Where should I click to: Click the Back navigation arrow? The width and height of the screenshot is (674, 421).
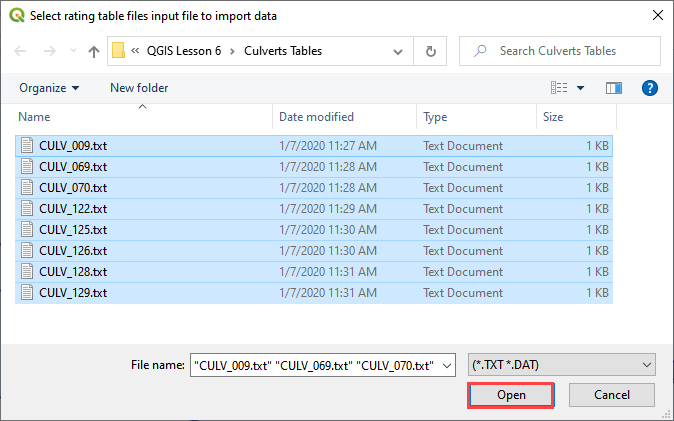[x=20, y=51]
